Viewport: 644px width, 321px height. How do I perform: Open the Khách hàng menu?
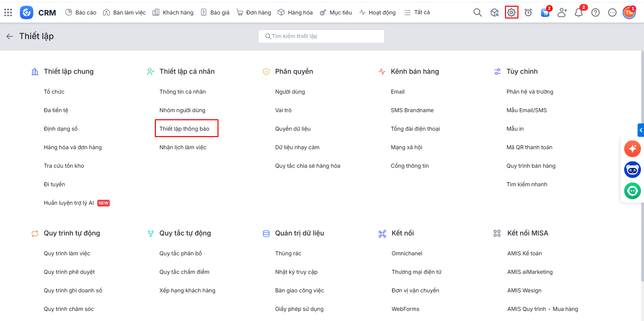pyautogui.click(x=173, y=12)
